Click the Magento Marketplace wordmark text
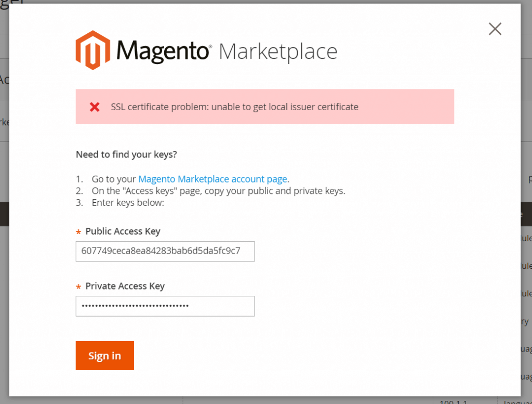Image resolution: width=532 pixels, height=404 pixels. [277, 51]
